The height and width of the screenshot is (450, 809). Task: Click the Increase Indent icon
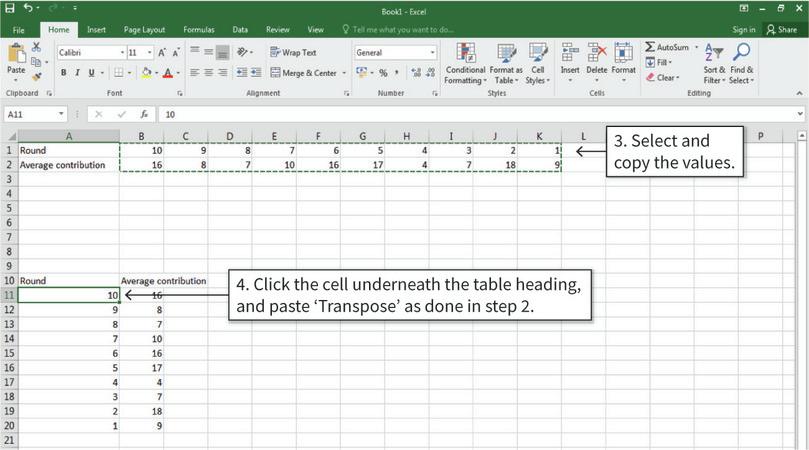(x=256, y=73)
